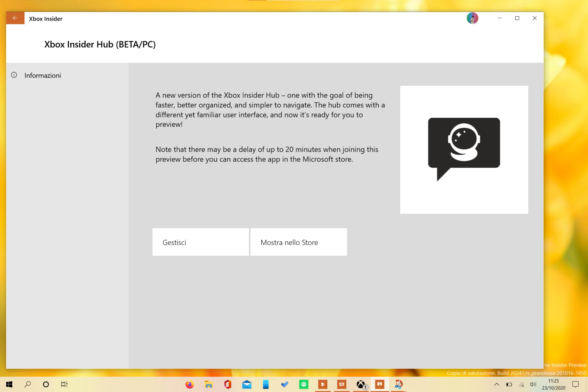Show hidden system tray icons
Viewport: 588px width, 392px height.
pyautogui.click(x=497, y=384)
